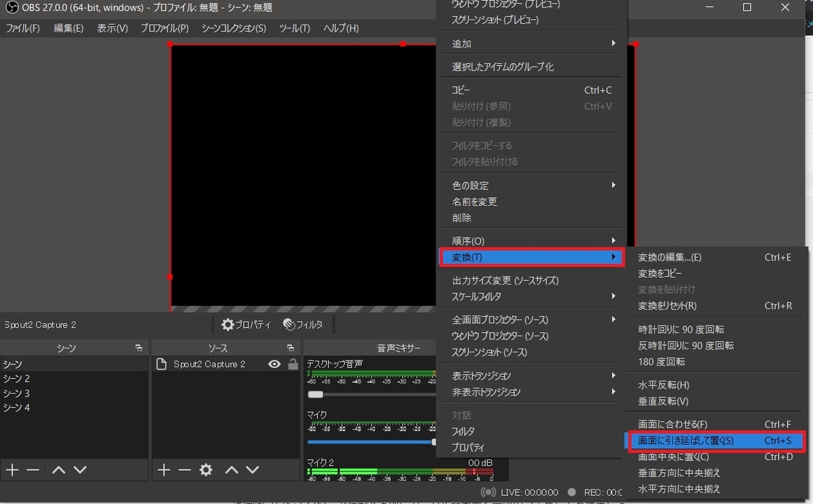Image resolution: width=813 pixels, height=504 pixels.
Task: Move source up with the up arrow icon
Action: click(x=232, y=469)
